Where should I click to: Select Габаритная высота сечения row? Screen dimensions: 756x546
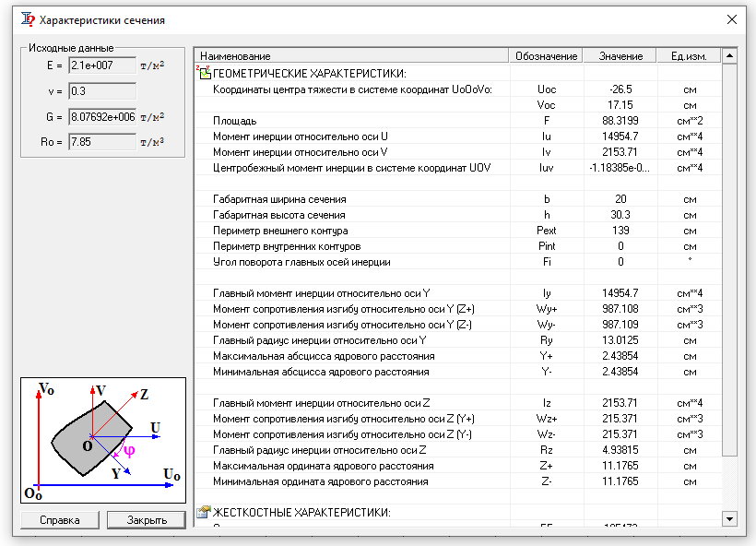[x=458, y=215]
